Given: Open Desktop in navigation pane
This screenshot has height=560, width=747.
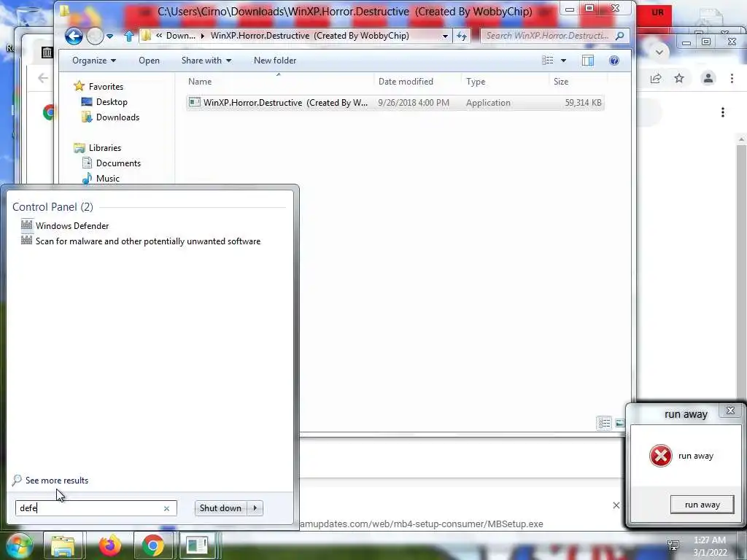Looking at the screenshot, I should [x=104, y=102].
